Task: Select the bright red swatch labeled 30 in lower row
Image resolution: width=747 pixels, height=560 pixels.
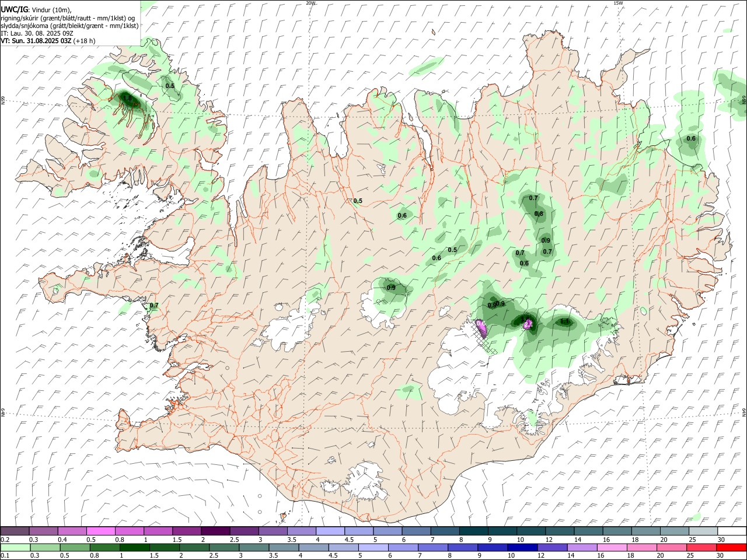Action: (x=731, y=547)
